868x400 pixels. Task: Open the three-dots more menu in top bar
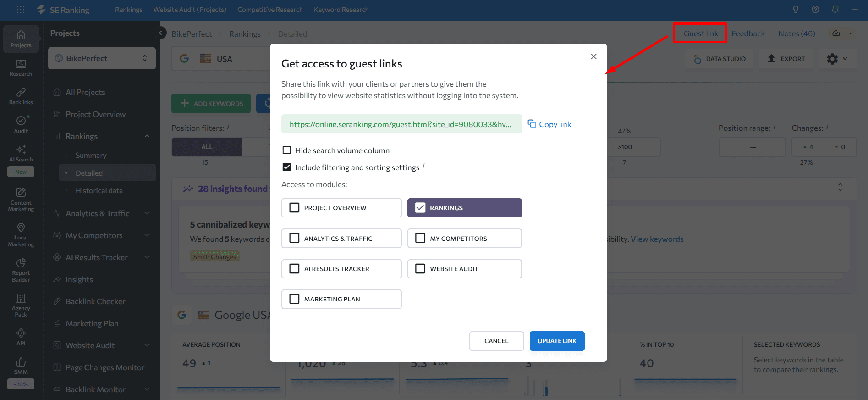[855, 10]
